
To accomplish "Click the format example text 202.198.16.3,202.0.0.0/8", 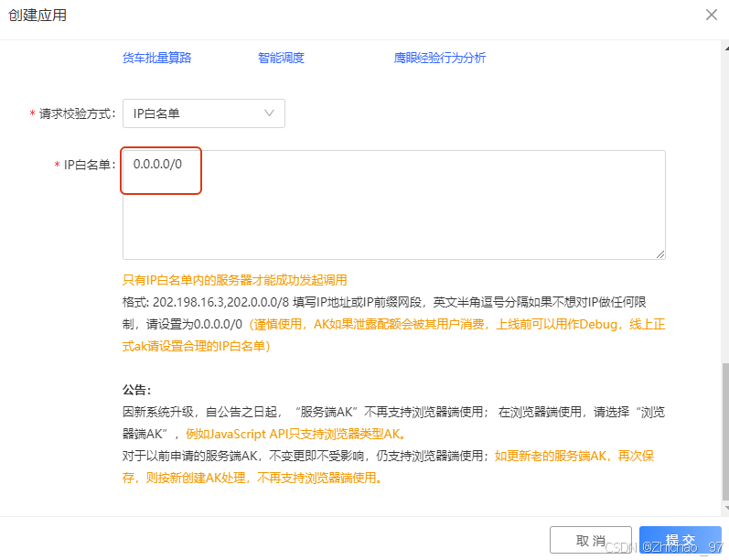I will click(x=220, y=302).
